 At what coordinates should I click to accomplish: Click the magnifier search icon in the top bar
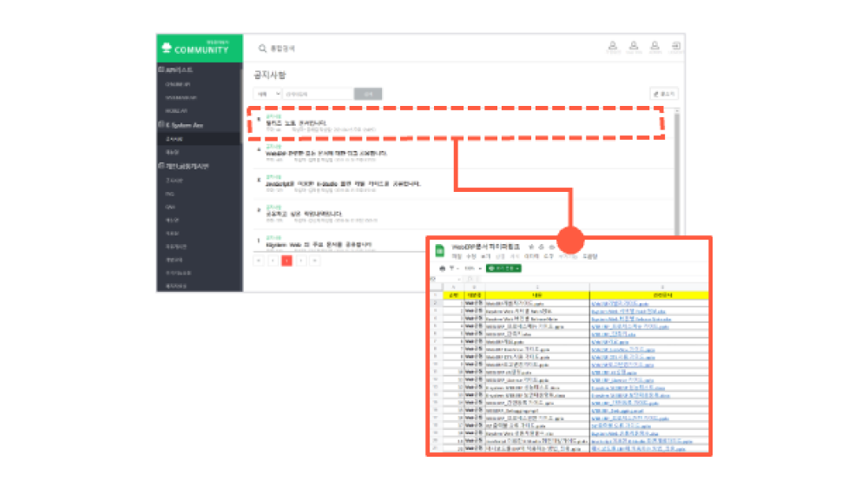262,49
